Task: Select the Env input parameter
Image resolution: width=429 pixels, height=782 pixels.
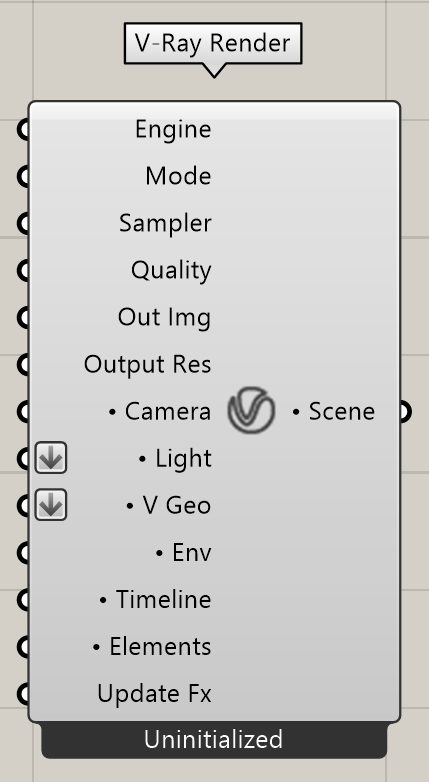Action: coord(184,553)
